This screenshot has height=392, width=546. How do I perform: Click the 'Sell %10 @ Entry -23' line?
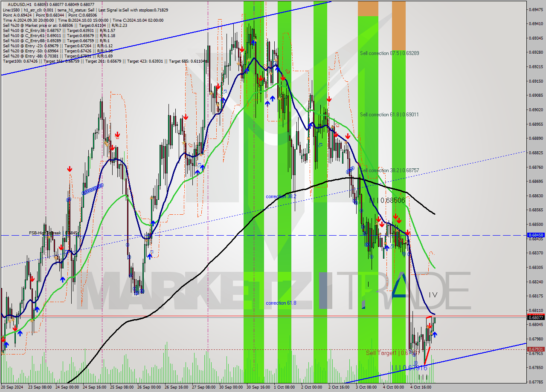click(58, 46)
